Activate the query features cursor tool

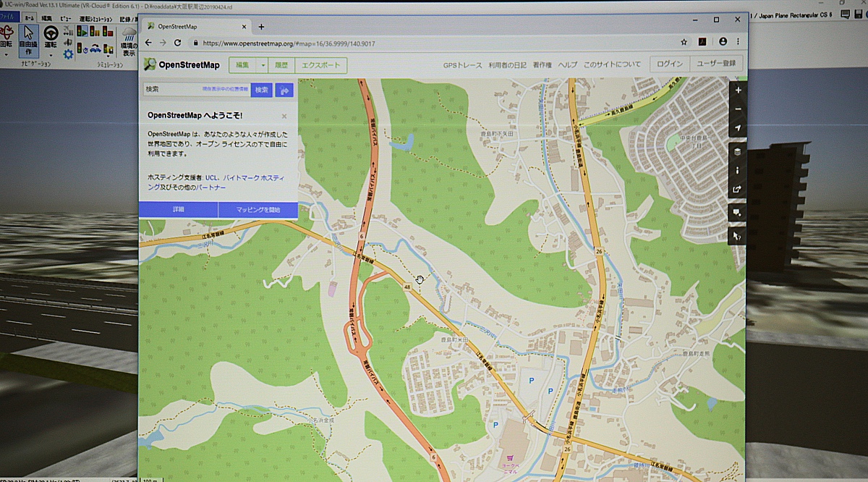(x=738, y=236)
